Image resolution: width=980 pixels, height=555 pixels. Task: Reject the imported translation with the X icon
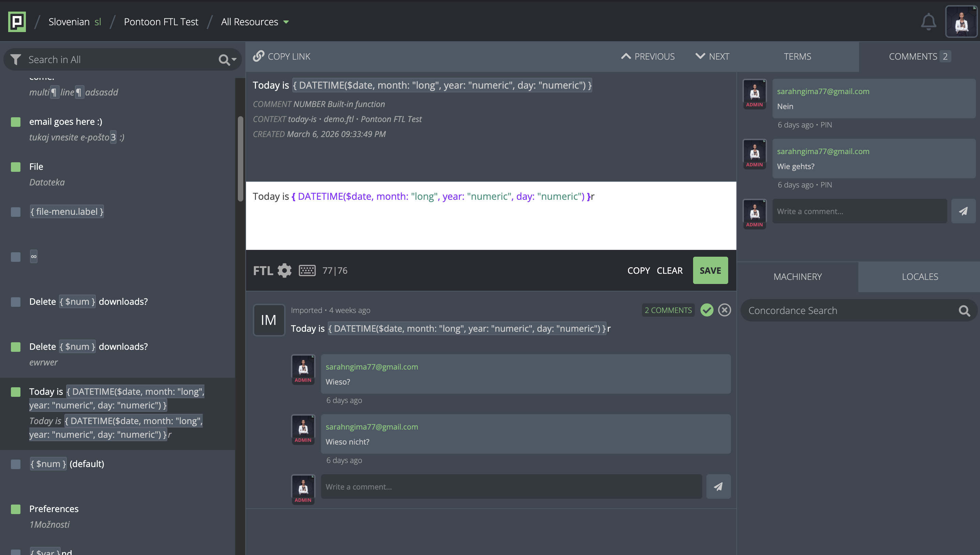click(x=724, y=310)
